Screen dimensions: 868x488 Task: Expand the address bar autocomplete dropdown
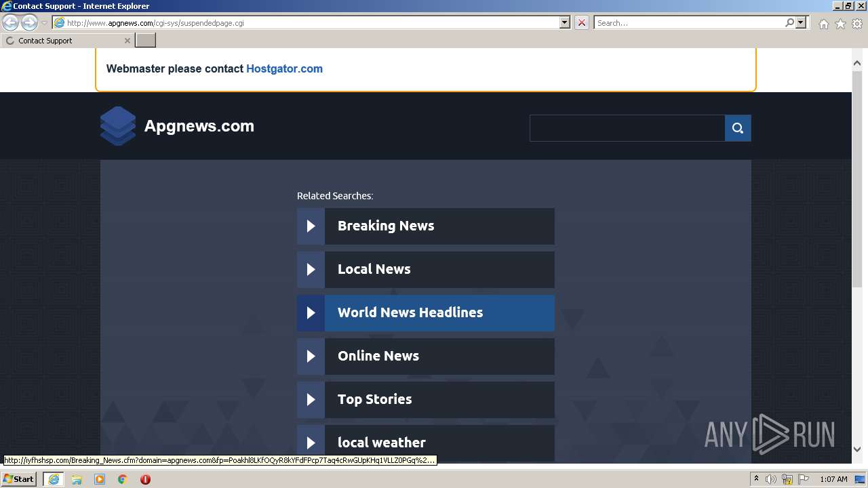(x=565, y=22)
